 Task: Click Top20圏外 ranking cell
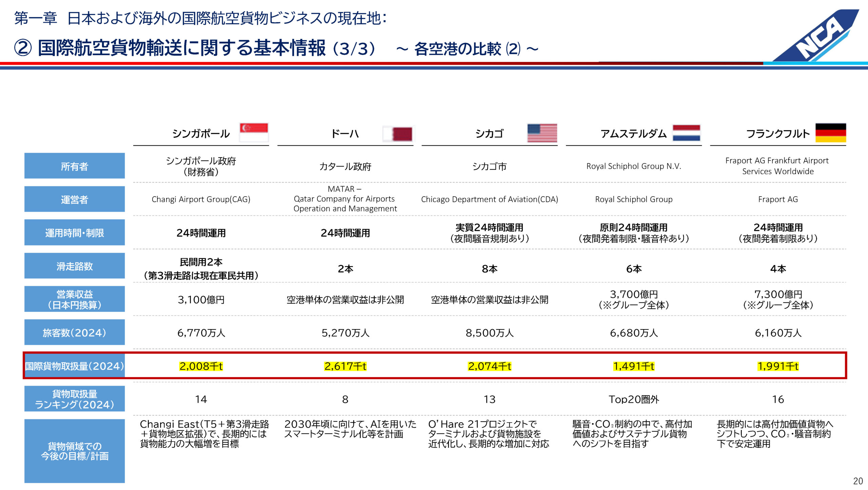(633, 399)
